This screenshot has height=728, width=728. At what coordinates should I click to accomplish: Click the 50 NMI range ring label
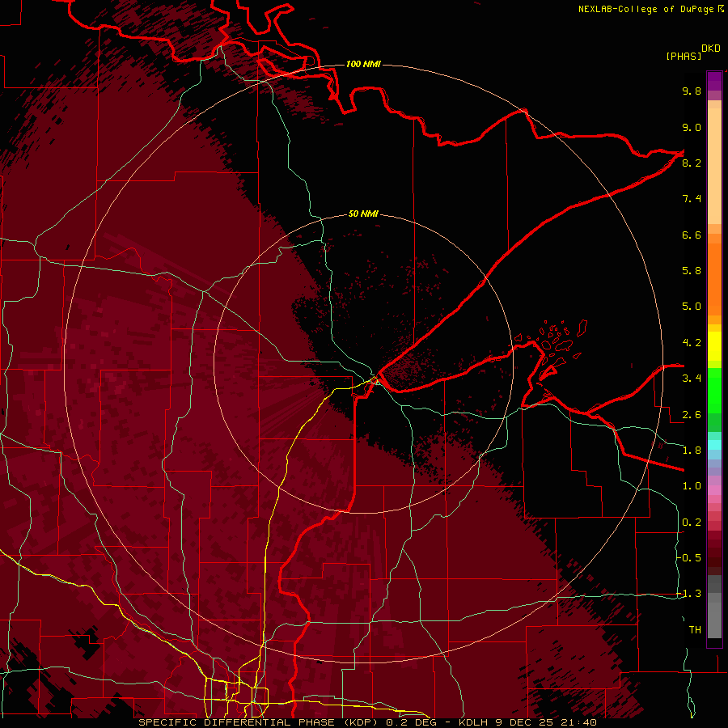coord(363,214)
